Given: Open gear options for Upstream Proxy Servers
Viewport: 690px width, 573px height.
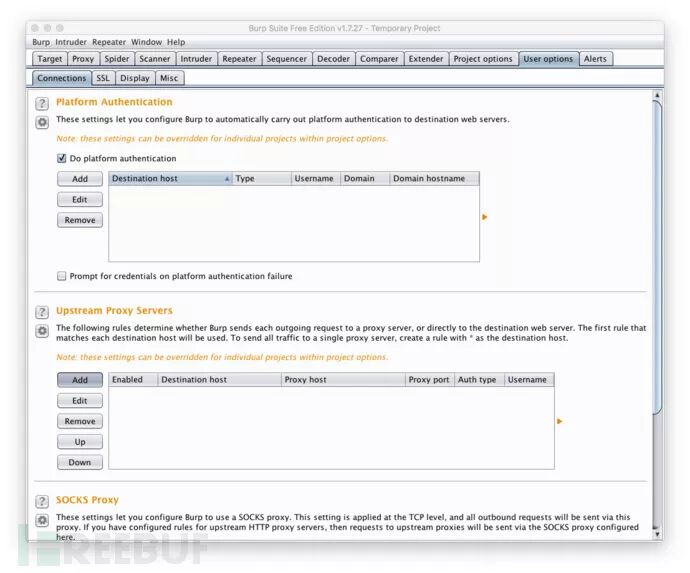Looking at the screenshot, I should (42, 331).
